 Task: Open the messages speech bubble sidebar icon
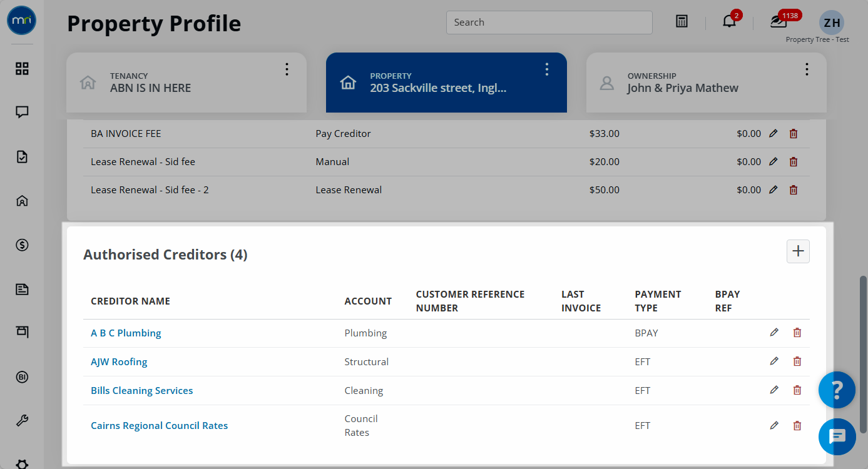(x=22, y=113)
